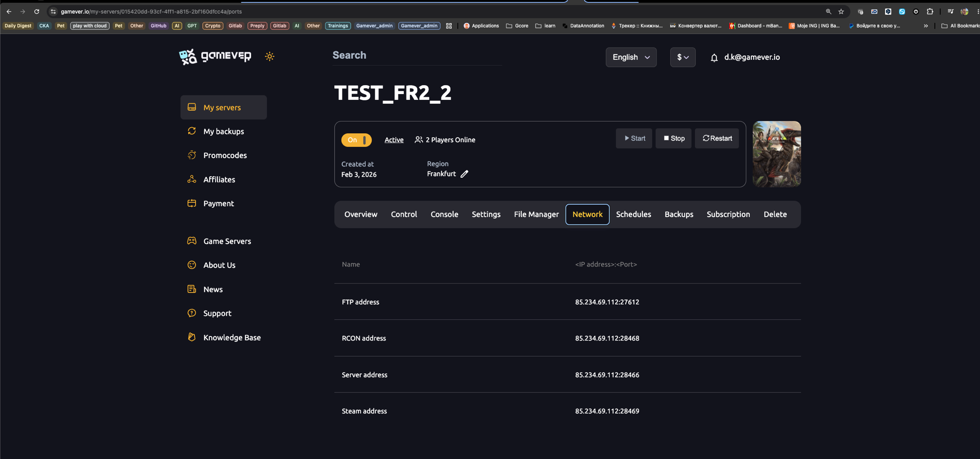Open the $ currency dropdown

click(x=683, y=57)
